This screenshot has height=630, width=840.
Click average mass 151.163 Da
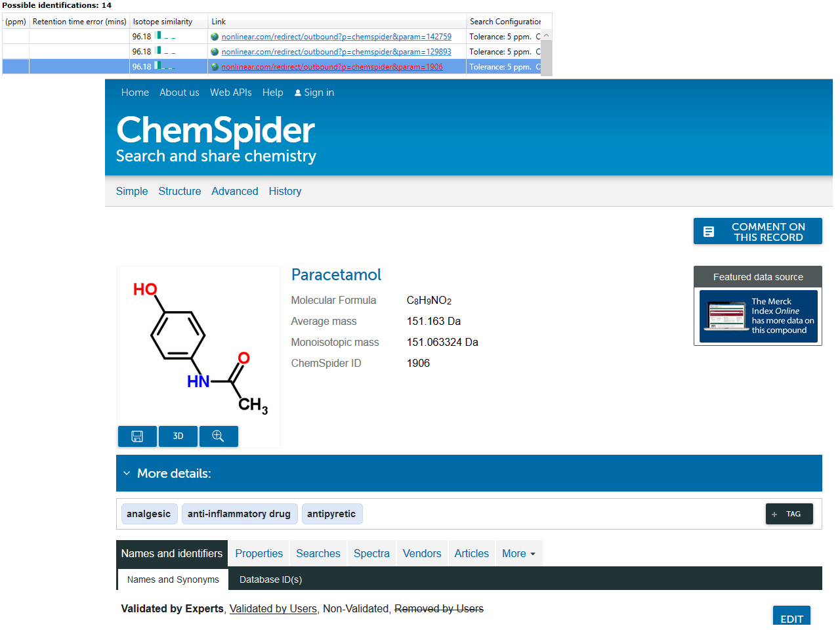click(x=434, y=322)
